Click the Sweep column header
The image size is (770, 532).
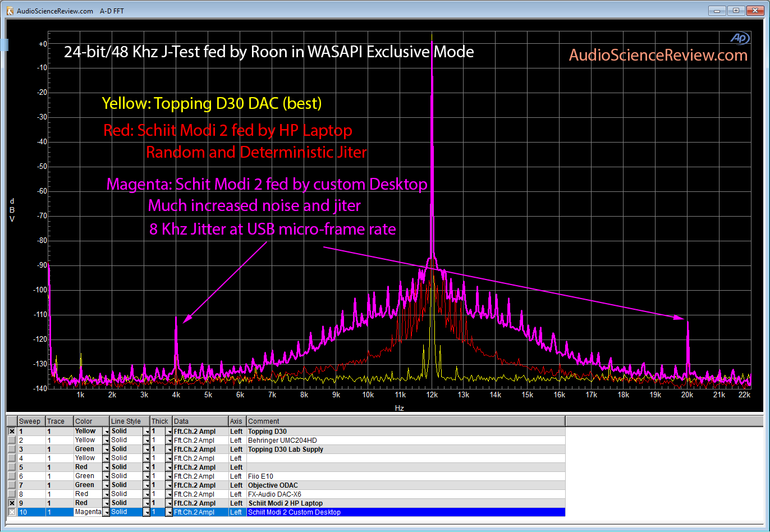[x=31, y=421]
